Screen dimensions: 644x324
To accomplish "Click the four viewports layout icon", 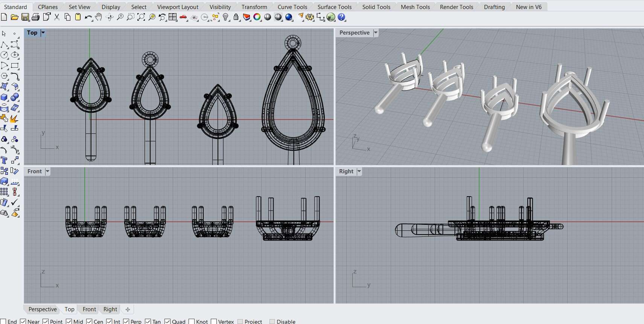I will (173, 17).
